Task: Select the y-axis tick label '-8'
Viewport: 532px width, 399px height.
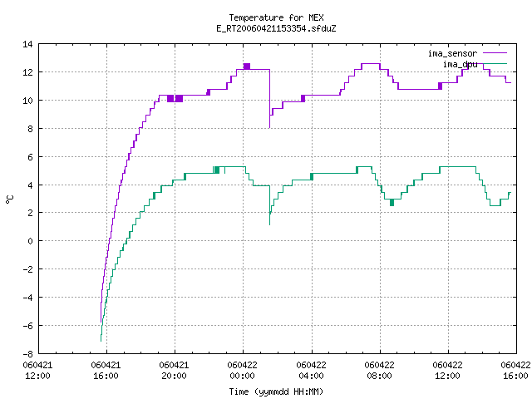Action: tap(27, 354)
